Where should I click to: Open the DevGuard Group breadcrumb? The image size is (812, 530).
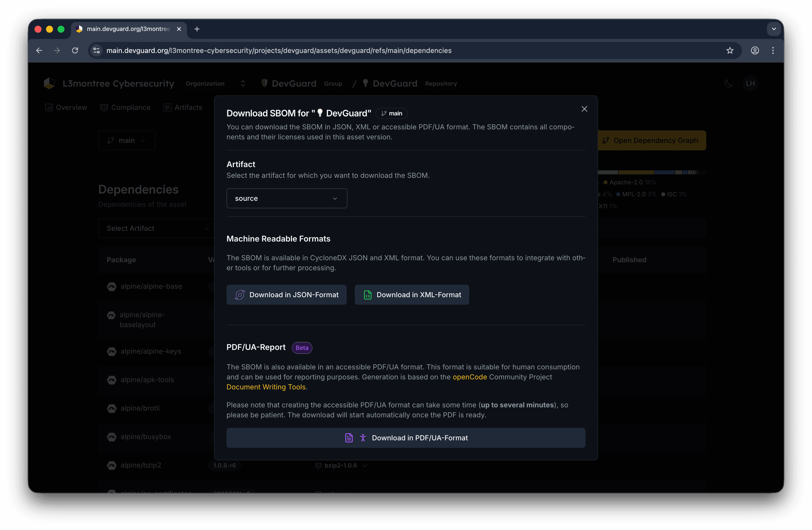tap(294, 83)
